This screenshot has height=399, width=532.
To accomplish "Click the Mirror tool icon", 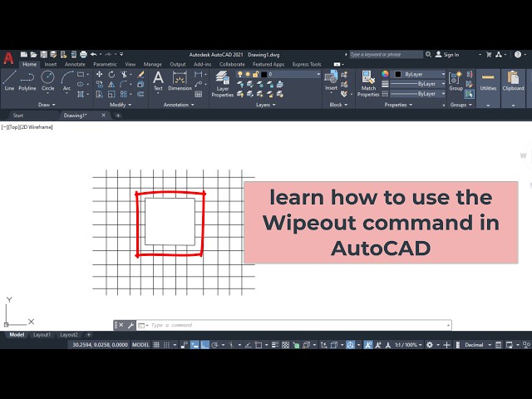I will point(111,84).
